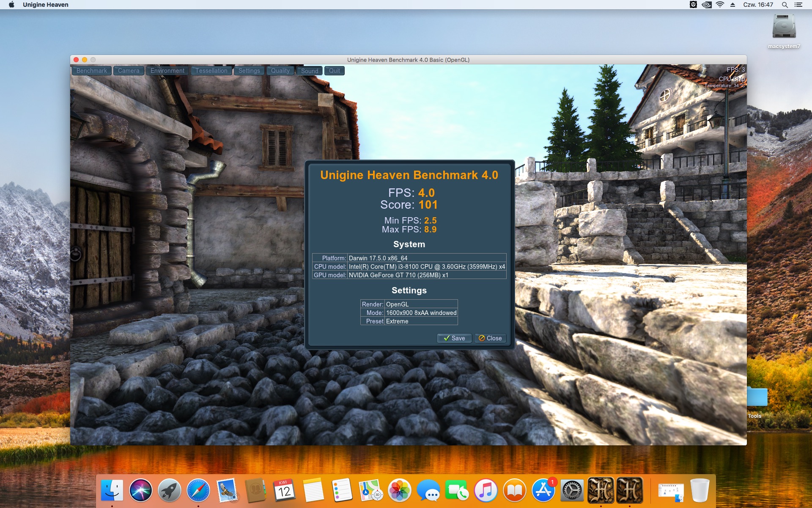Open App Store icon with badge

tap(543, 491)
